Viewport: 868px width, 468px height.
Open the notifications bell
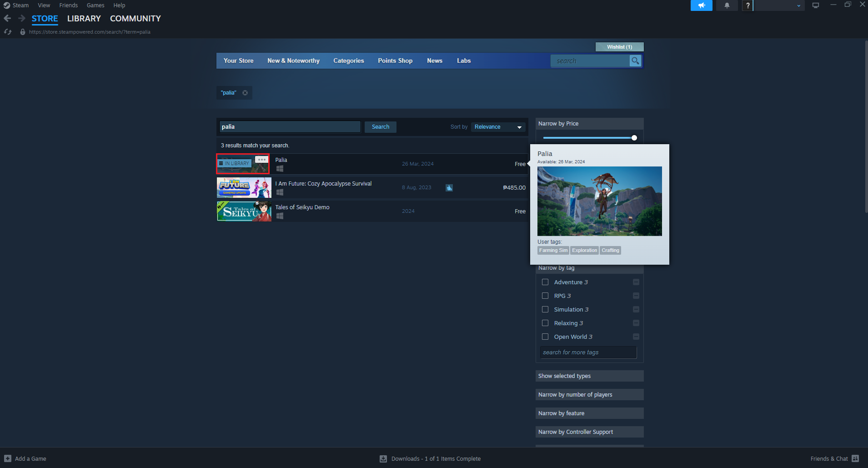(727, 5)
